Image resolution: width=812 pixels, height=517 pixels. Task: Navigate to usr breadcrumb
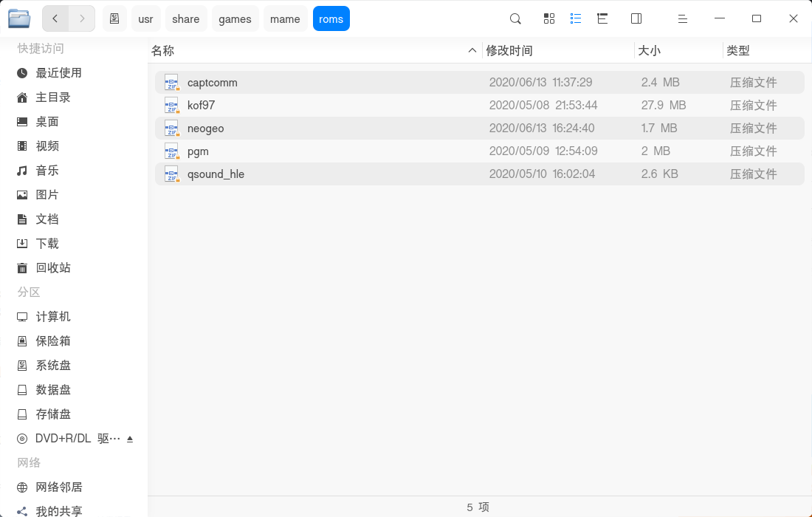(145, 18)
